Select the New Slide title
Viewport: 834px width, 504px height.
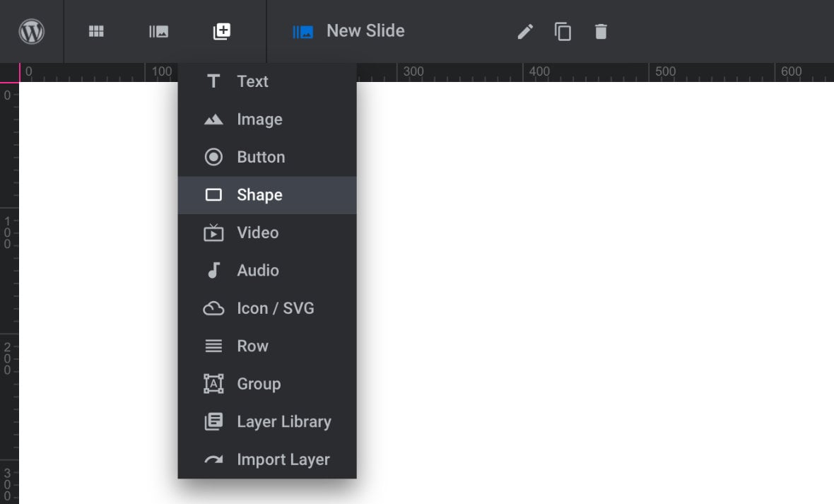coord(365,31)
